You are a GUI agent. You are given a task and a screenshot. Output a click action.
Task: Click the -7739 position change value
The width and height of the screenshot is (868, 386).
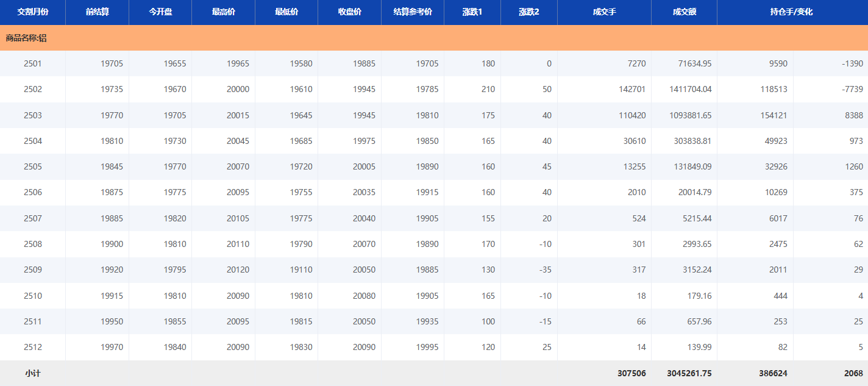[852, 89]
